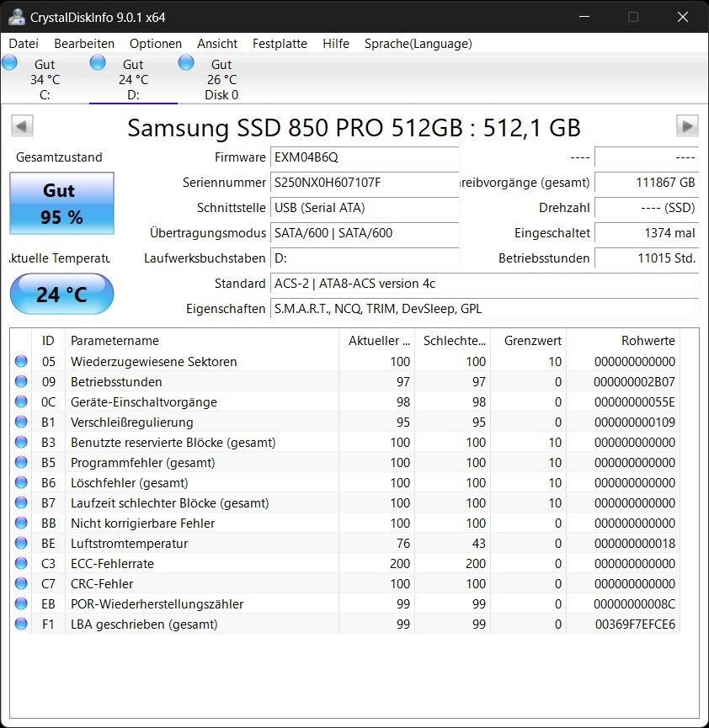709x728 pixels.
Task: Click the blue status orb of Disk 0
Action: click(x=186, y=62)
